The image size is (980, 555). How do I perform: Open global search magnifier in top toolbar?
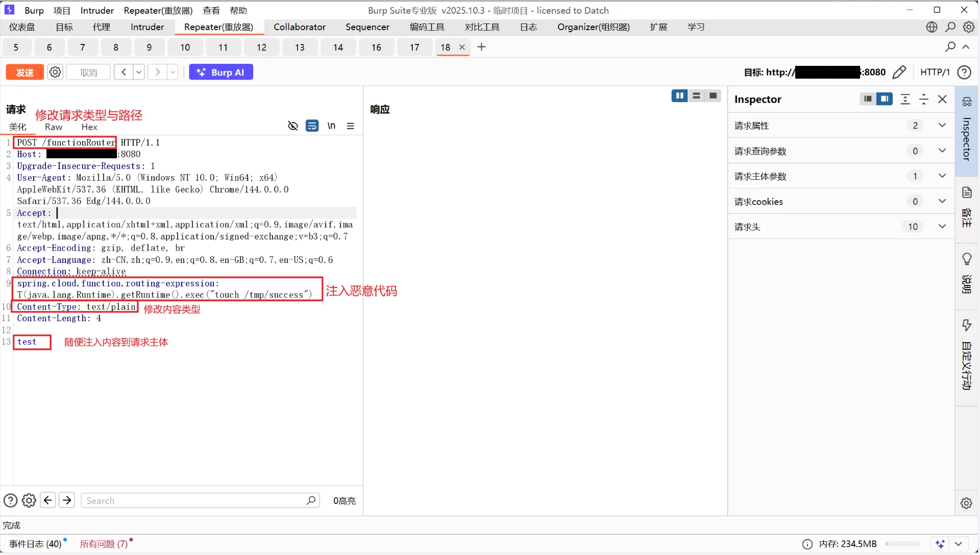950,27
